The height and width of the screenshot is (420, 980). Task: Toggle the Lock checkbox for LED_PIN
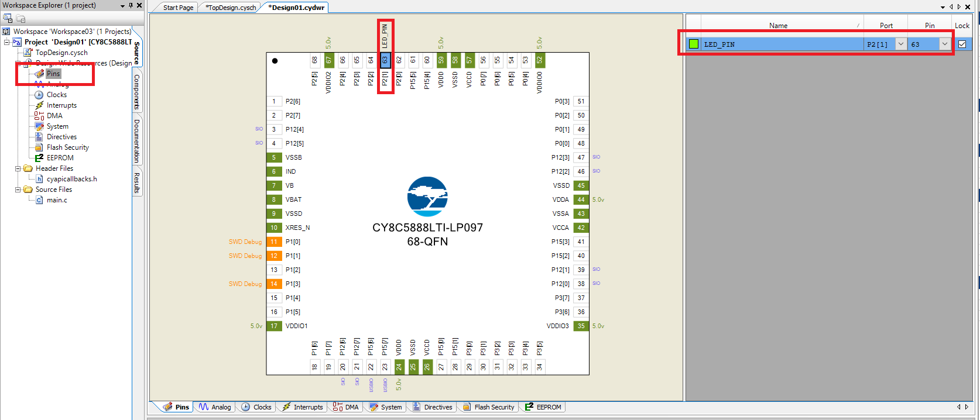coord(962,44)
